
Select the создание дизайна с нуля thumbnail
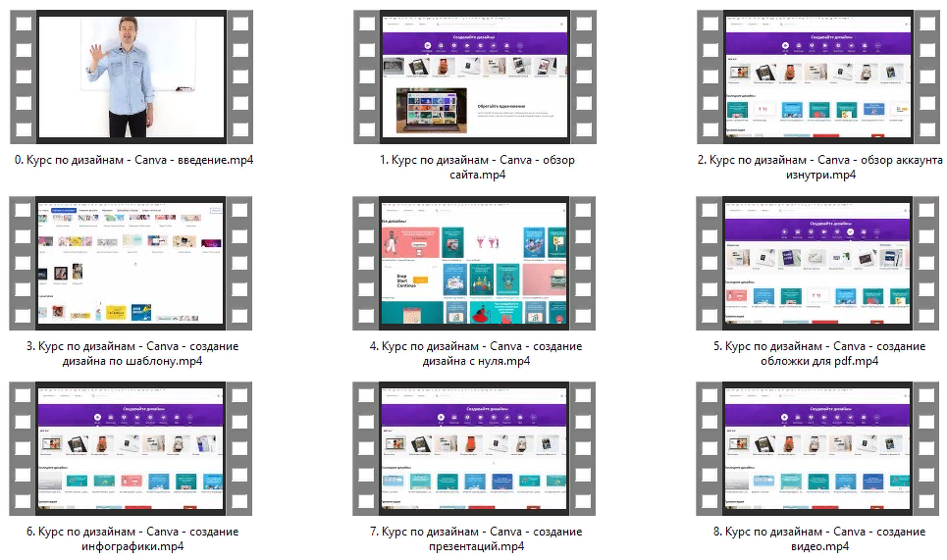point(474,265)
